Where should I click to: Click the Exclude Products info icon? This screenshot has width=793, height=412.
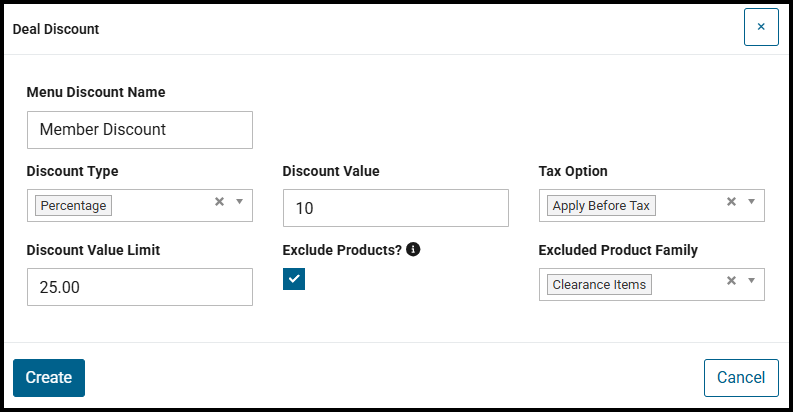point(413,250)
